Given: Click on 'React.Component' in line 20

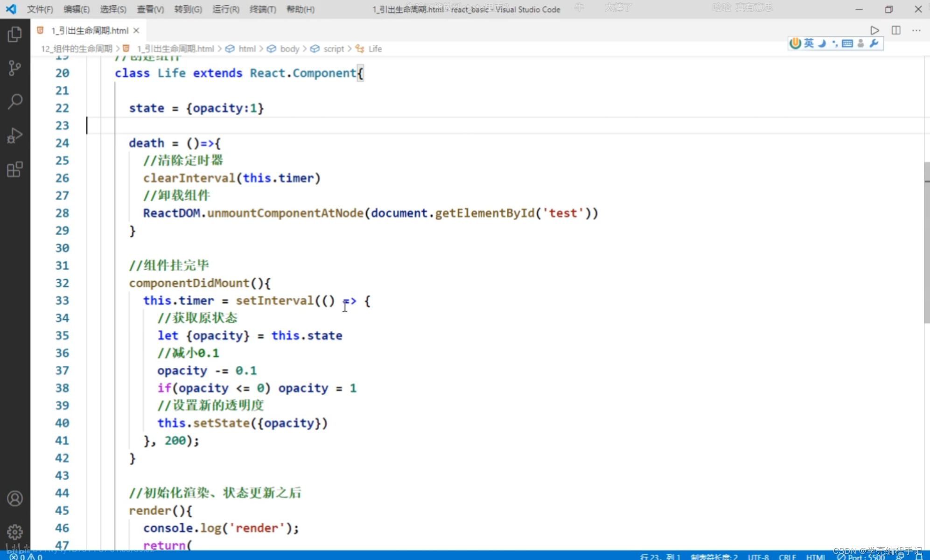Looking at the screenshot, I should pos(303,73).
